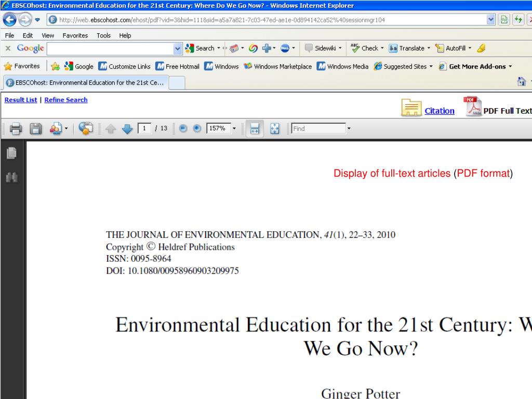Toggle fit width scrolling mode icon
The image size is (532, 399).
point(255,129)
